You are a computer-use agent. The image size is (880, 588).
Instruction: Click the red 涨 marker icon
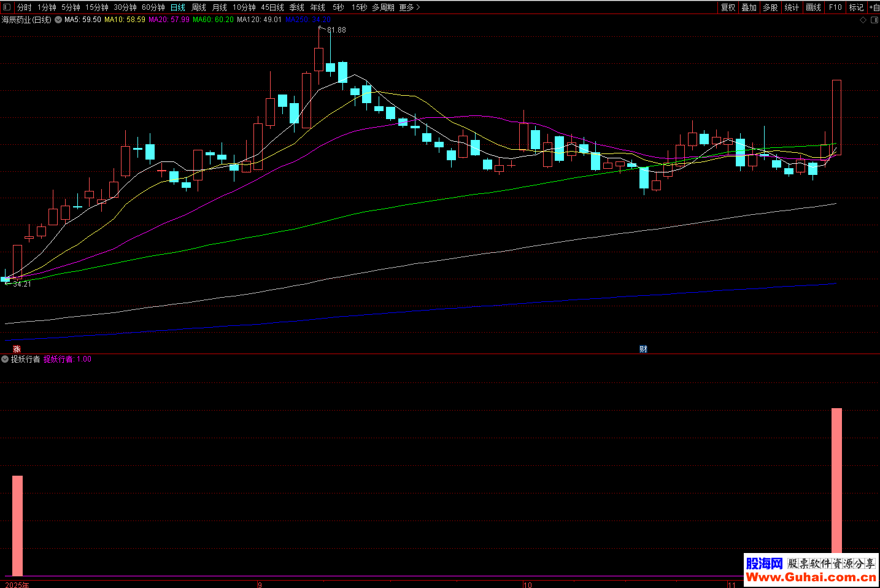17,349
